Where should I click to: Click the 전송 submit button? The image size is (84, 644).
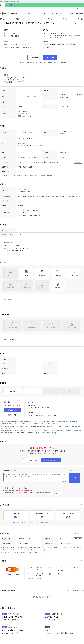click(75, 478)
